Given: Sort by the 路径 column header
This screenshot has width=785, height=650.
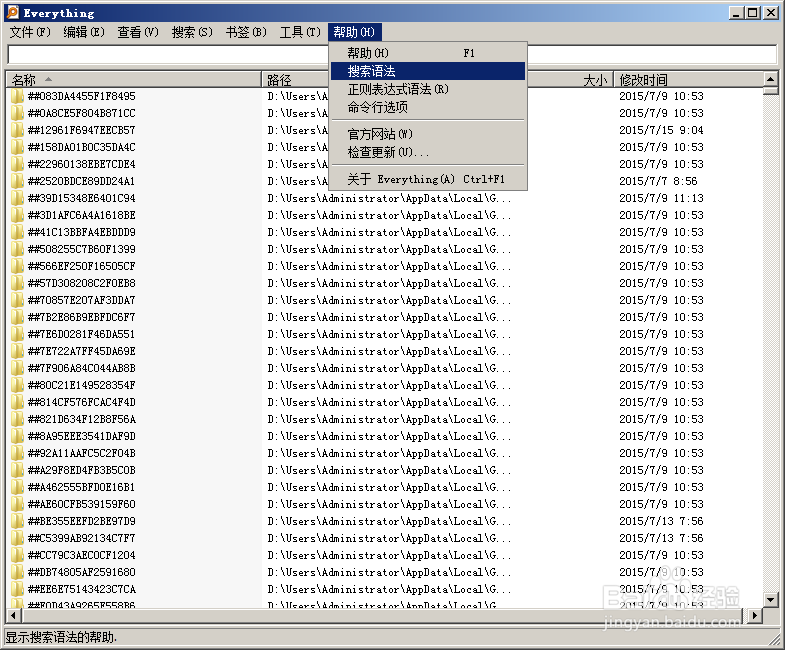Looking at the screenshot, I should (x=295, y=80).
